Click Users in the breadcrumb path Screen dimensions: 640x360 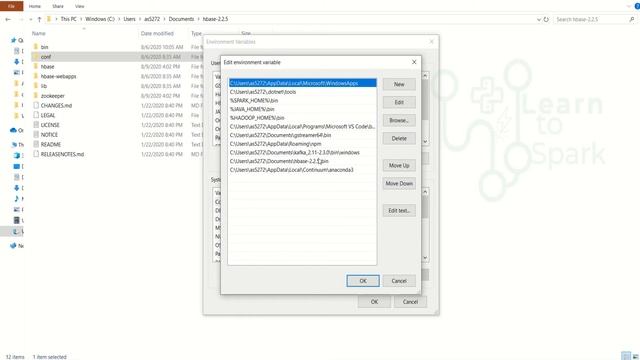(129, 19)
